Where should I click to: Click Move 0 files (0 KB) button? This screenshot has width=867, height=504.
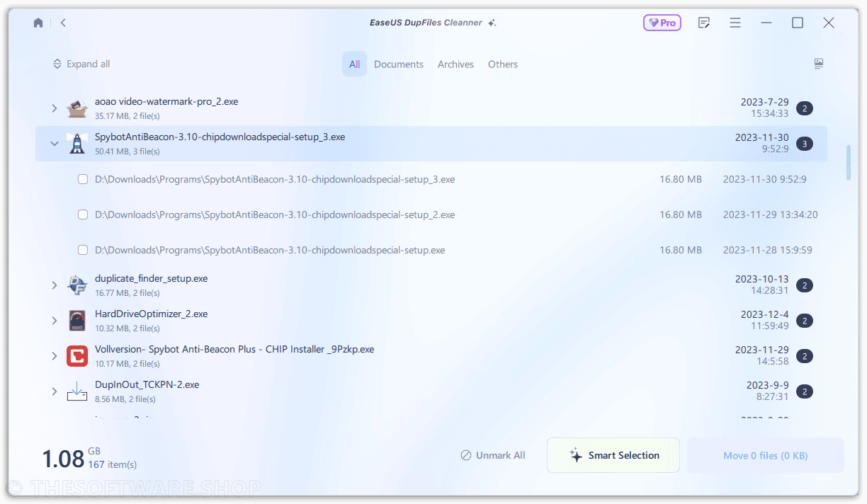[766, 455]
